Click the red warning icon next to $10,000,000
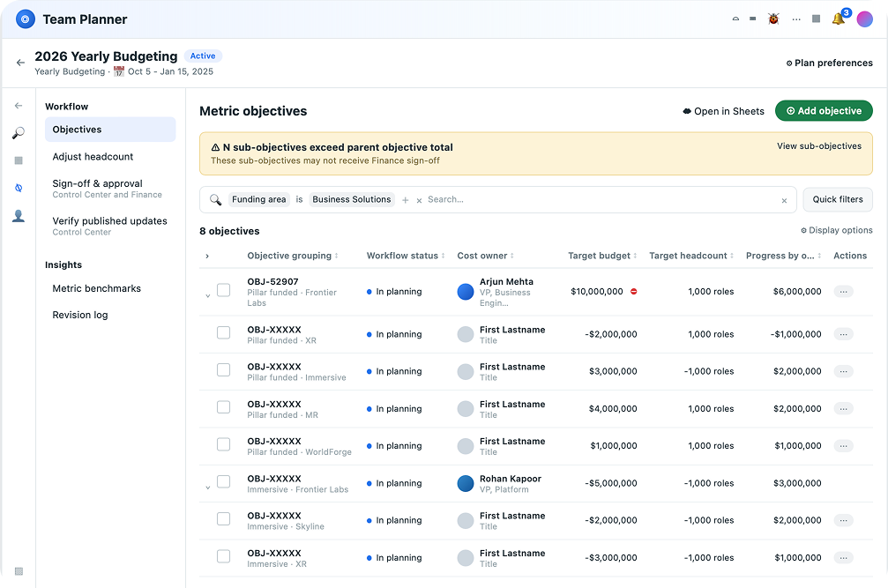The width and height of the screenshot is (888, 588). [x=634, y=292]
